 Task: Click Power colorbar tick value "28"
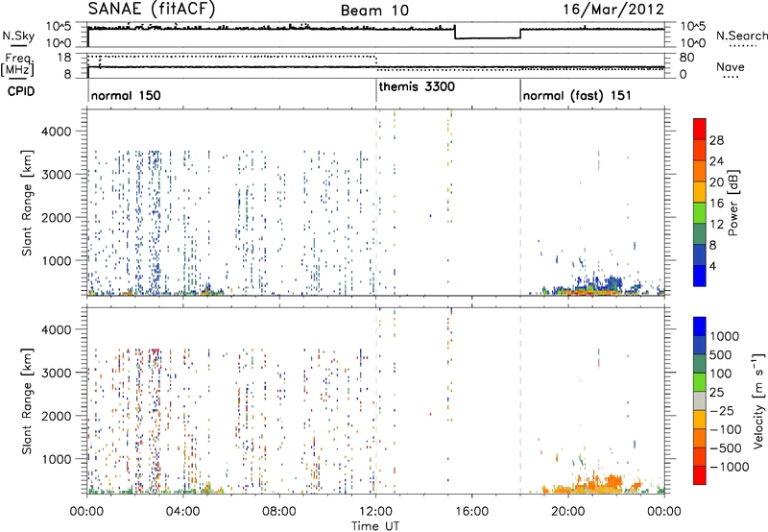(x=716, y=140)
